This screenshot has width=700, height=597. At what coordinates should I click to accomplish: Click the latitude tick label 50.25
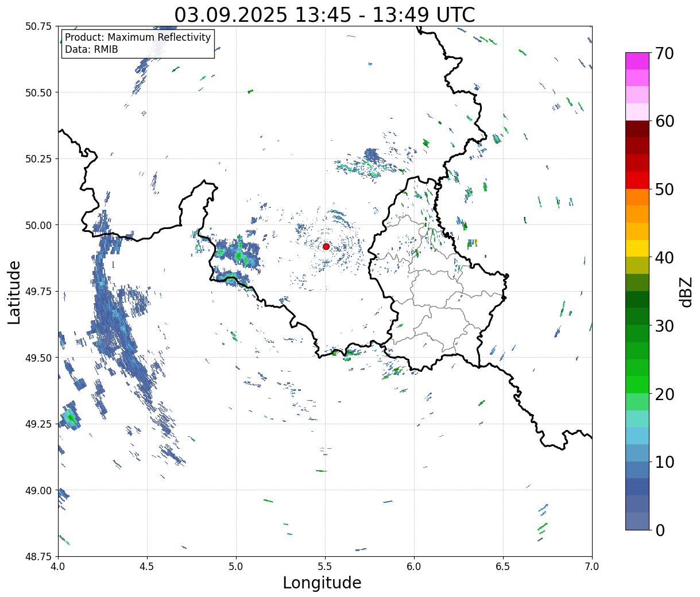(x=39, y=159)
